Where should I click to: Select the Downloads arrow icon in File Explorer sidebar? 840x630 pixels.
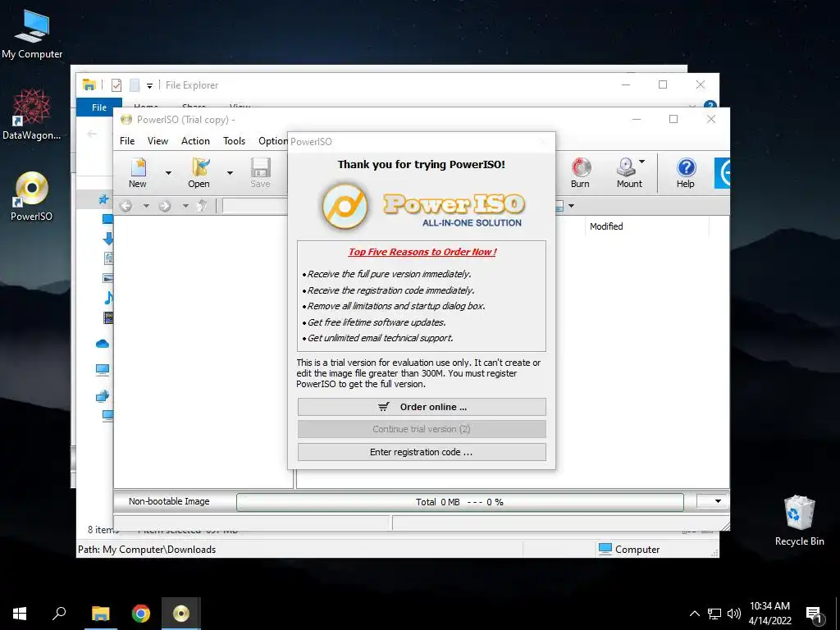[107, 239]
